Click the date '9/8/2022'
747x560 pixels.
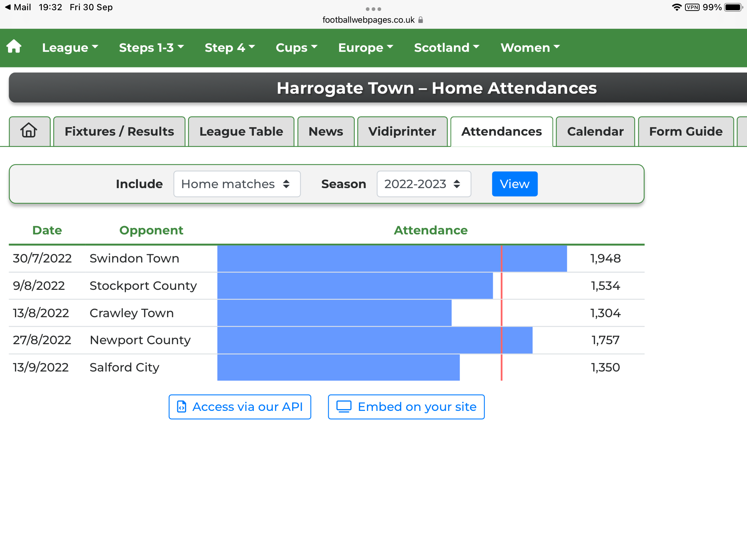39,286
